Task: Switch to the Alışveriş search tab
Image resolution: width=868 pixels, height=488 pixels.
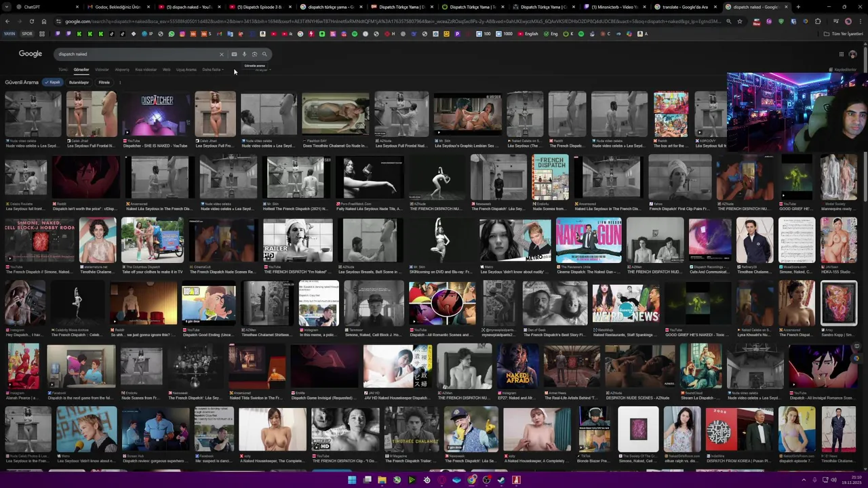Action: coord(122,70)
